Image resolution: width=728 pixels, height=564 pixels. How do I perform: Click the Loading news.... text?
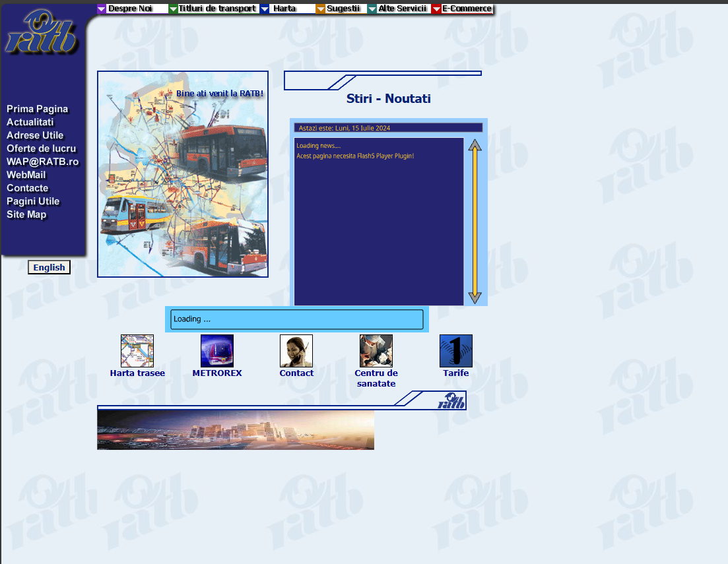pyautogui.click(x=319, y=146)
